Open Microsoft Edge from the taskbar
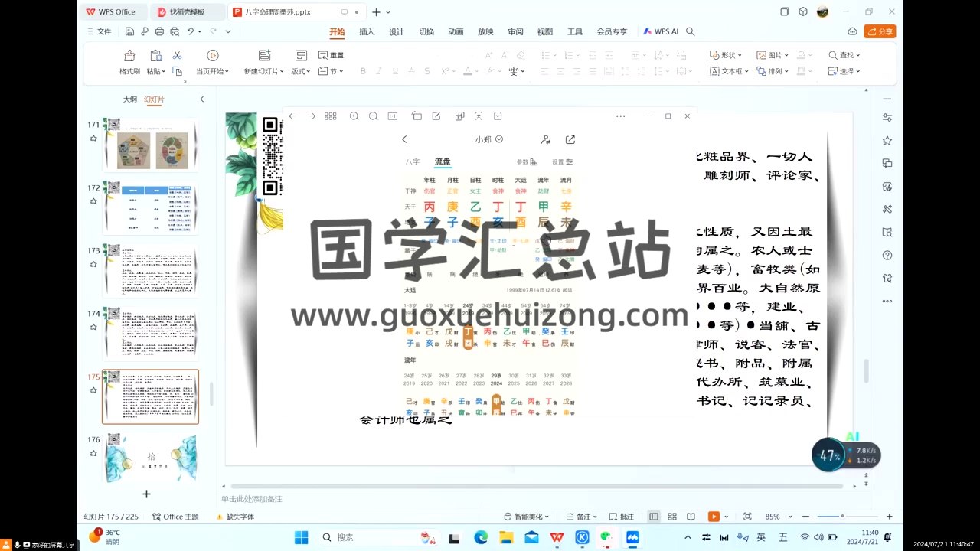 [481, 537]
